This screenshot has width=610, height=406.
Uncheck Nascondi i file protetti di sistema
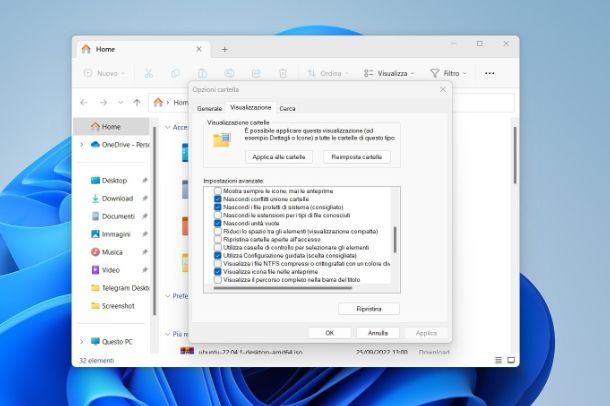(218, 207)
